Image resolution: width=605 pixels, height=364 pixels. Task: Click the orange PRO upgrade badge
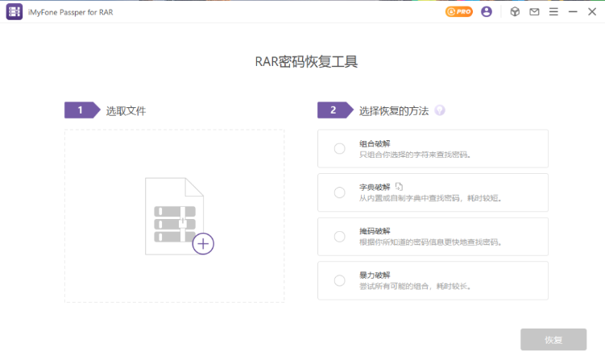pyautogui.click(x=459, y=12)
